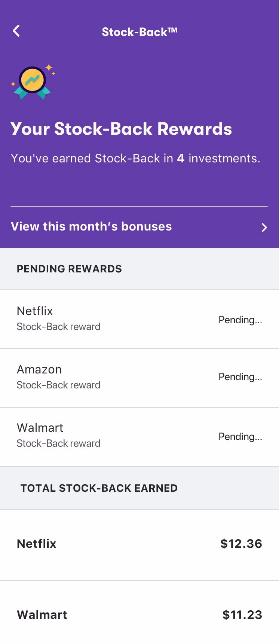Tap Pending status next to Amazon reward
Screen dimensions: 279x644
coord(240,377)
